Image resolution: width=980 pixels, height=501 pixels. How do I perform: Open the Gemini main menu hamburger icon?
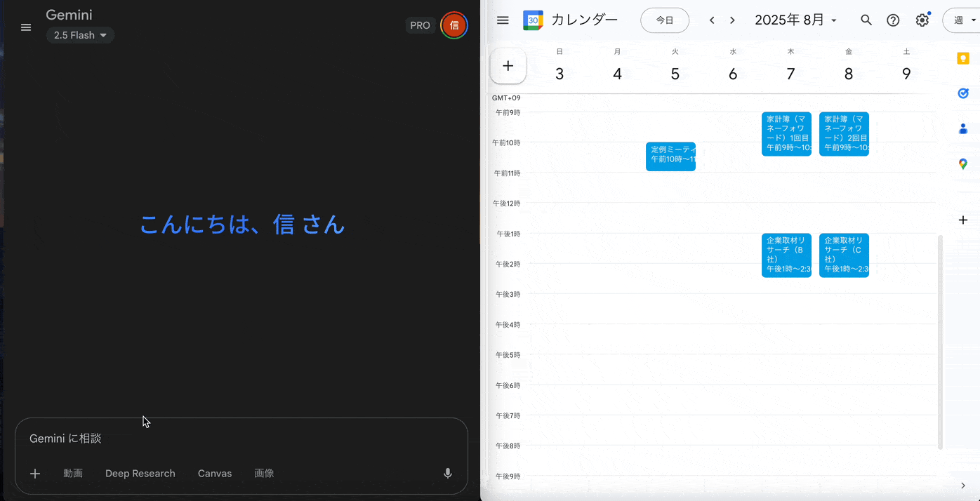pos(26,27)
